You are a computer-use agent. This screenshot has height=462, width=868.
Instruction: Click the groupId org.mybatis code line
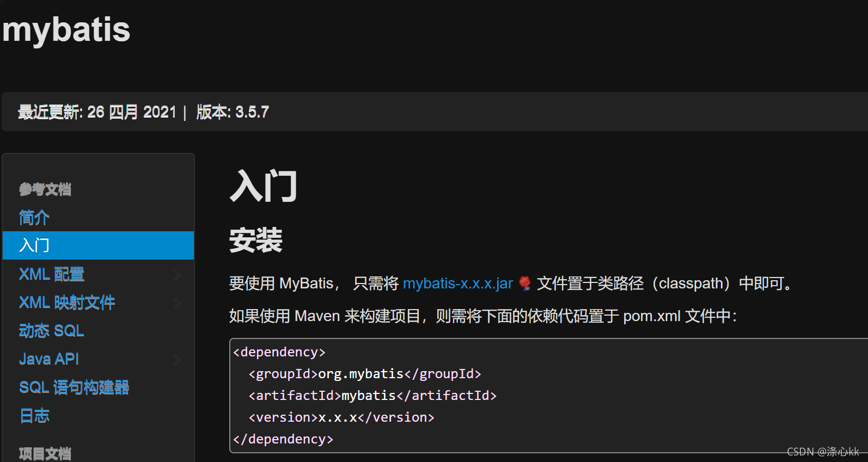coord(365,374)
